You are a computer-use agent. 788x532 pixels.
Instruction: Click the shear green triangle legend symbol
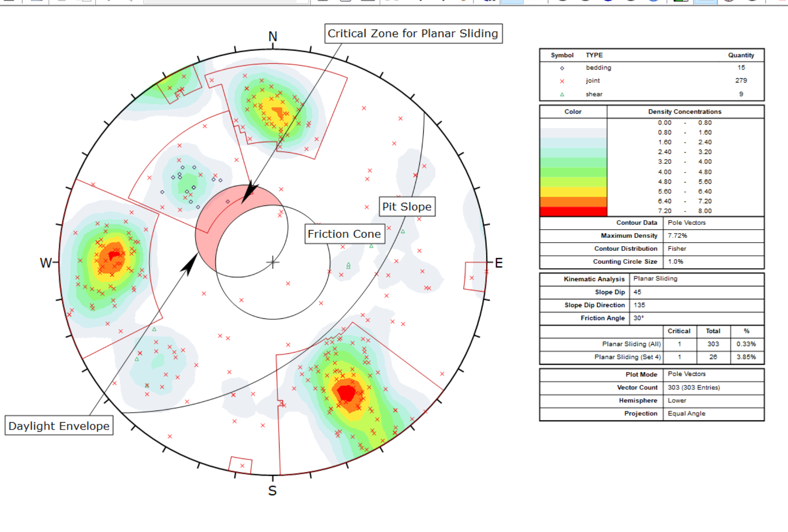[562, 94]
